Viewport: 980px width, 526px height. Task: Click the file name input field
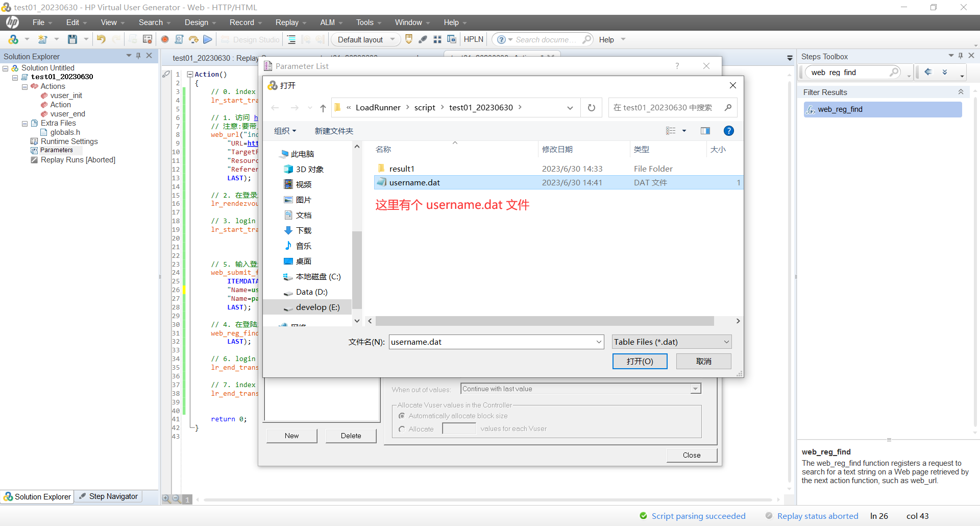pos(492,342)
